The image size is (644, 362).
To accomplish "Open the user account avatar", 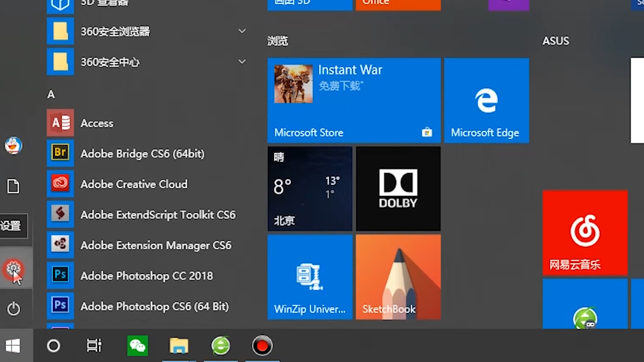I will tap(13, 146).
